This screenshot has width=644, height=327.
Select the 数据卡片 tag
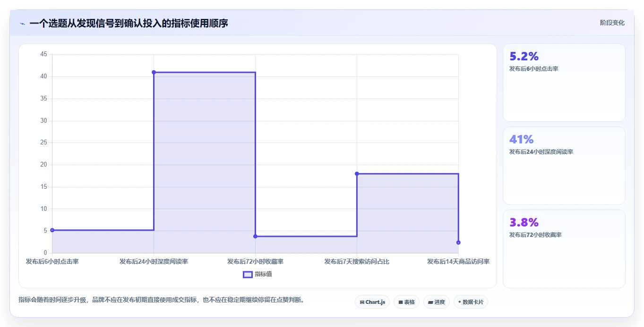471,302
